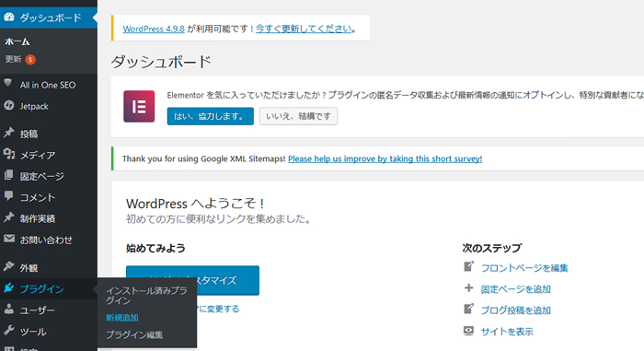Select インストール済みプラグイン in the flyout
Image resolution: width=644 pixels, height=351 pixels.
pos(146,296)
